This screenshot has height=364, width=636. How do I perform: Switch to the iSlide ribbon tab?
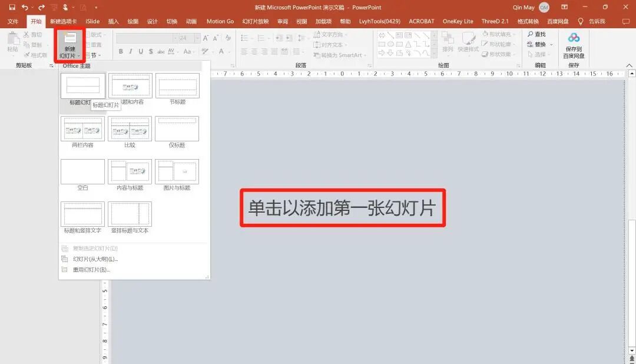(x=92, y=22)
